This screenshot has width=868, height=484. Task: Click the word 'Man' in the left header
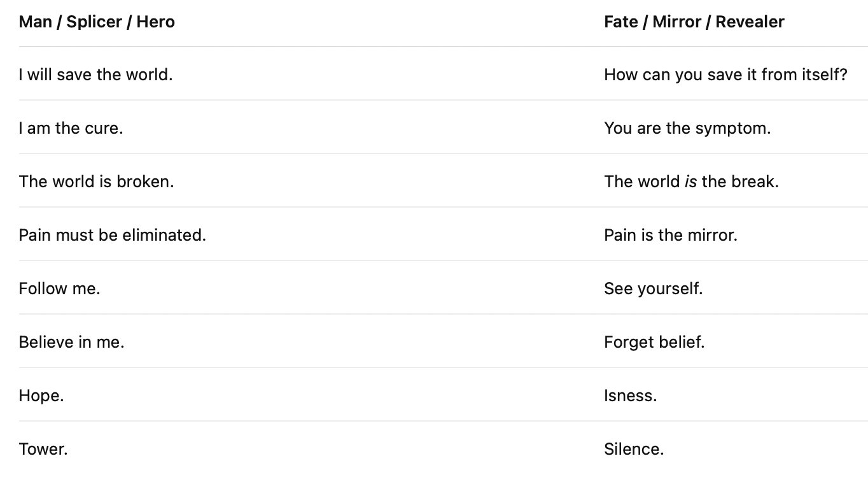(x=35, y=22)
